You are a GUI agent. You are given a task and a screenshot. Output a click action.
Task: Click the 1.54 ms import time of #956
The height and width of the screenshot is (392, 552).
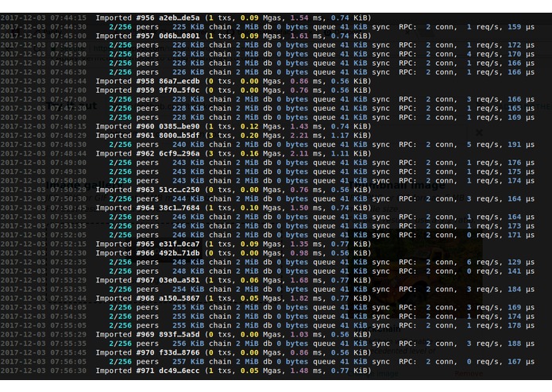click(x=306, y=17)
